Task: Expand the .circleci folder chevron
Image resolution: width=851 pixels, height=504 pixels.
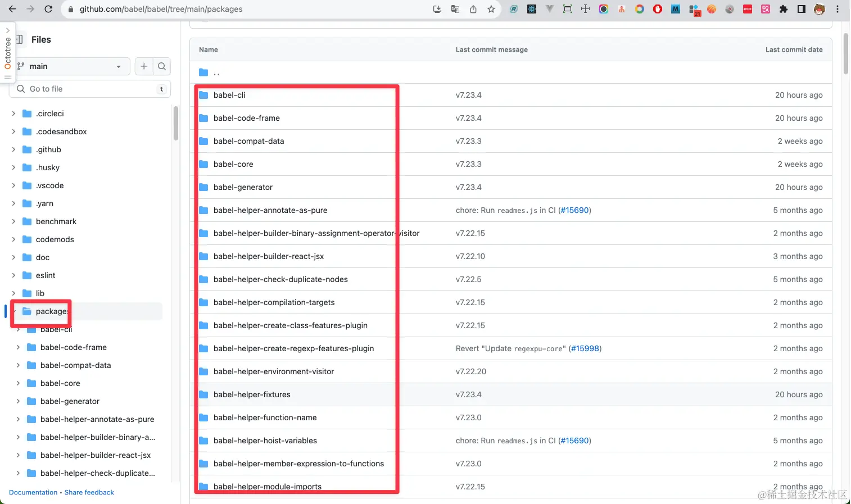Action: 13,113
